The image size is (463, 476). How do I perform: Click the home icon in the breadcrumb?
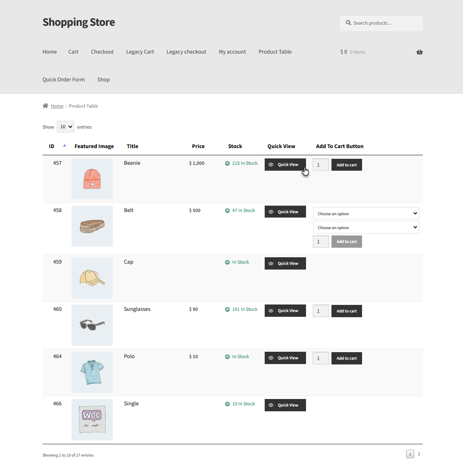click(x=45, y=106)
